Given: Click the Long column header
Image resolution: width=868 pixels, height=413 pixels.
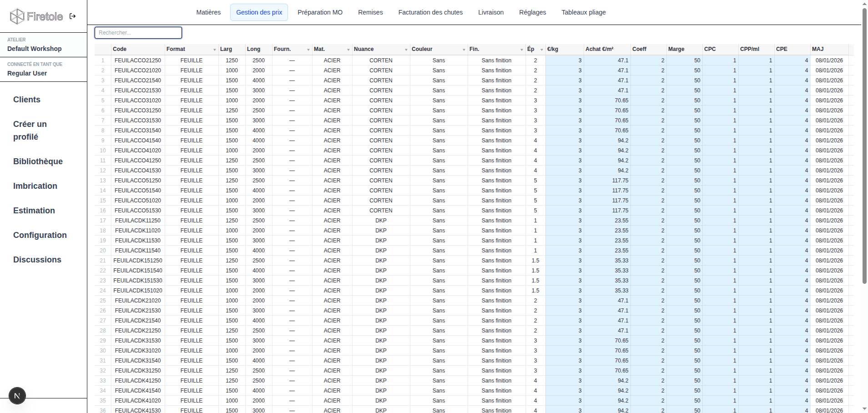Looking at the screenshot, I should pyautogui.click(x=259, y=49).
